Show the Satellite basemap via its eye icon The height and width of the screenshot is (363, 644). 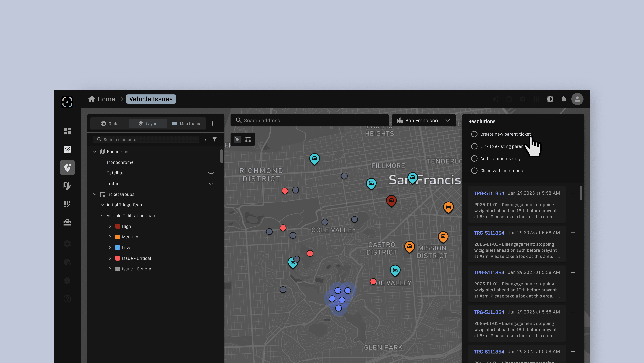coord(211,173)
